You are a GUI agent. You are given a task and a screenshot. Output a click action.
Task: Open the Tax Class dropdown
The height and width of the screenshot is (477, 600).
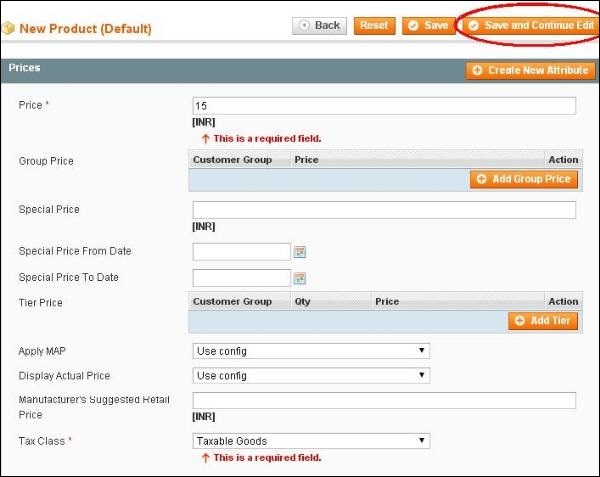click(x=311, y=441)
